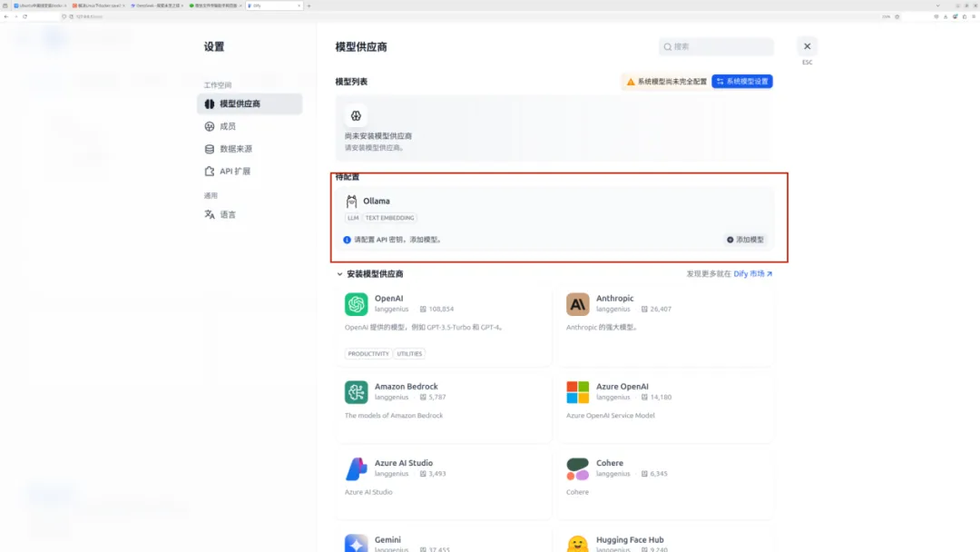Image resolution: width=980 pixels, height=552 pixels.
Task: Switch to the Ubuntu browser tab
Action: pyautogui.click(x=39, y=5)
